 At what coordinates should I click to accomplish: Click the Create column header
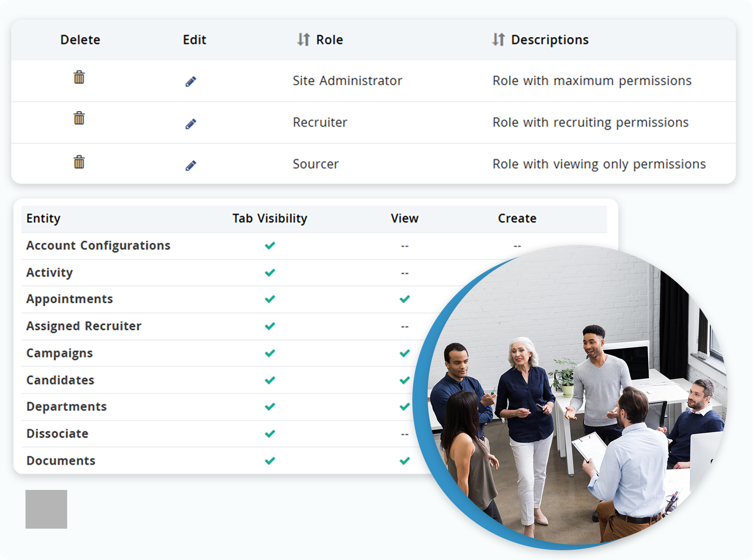[x=517, y=219]
